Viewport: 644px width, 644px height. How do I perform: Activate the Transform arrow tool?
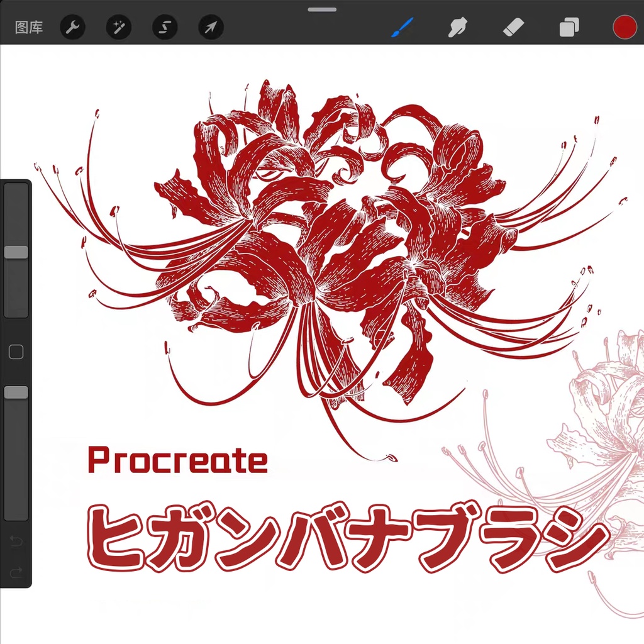211,28
